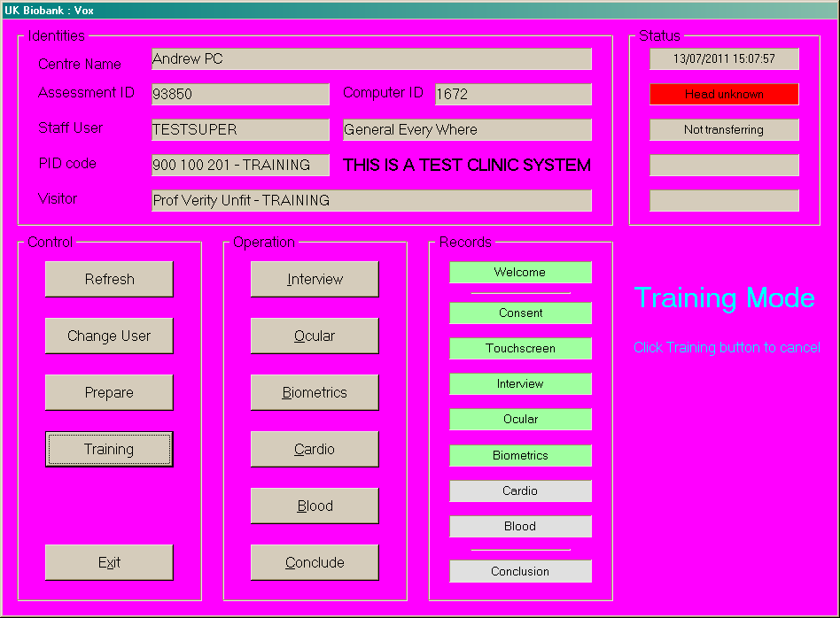
Task: Open the Cardio operation
Action: click(315, 449)
